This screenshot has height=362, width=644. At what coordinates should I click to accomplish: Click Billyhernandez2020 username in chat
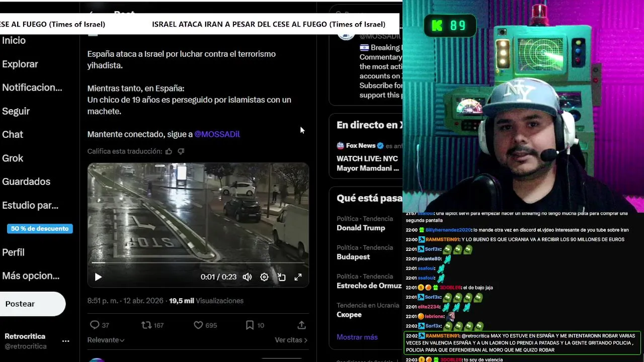[448, 230]
